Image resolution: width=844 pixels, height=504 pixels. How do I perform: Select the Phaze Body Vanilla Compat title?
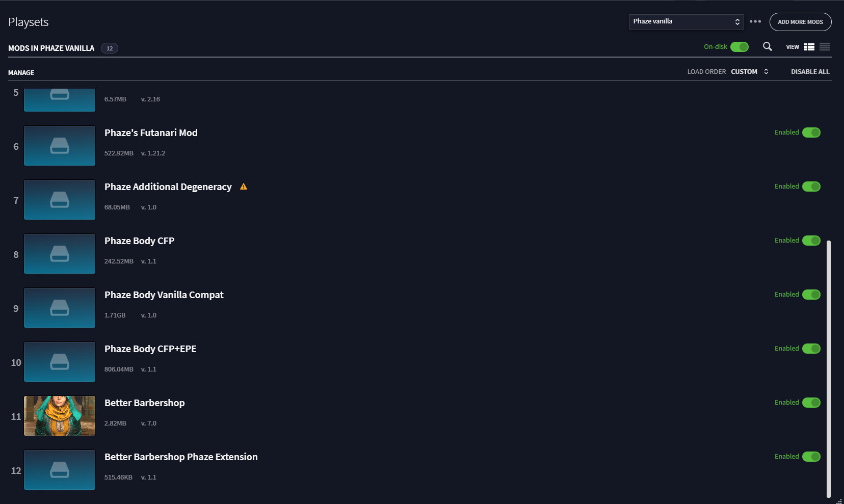click(164, 295)
